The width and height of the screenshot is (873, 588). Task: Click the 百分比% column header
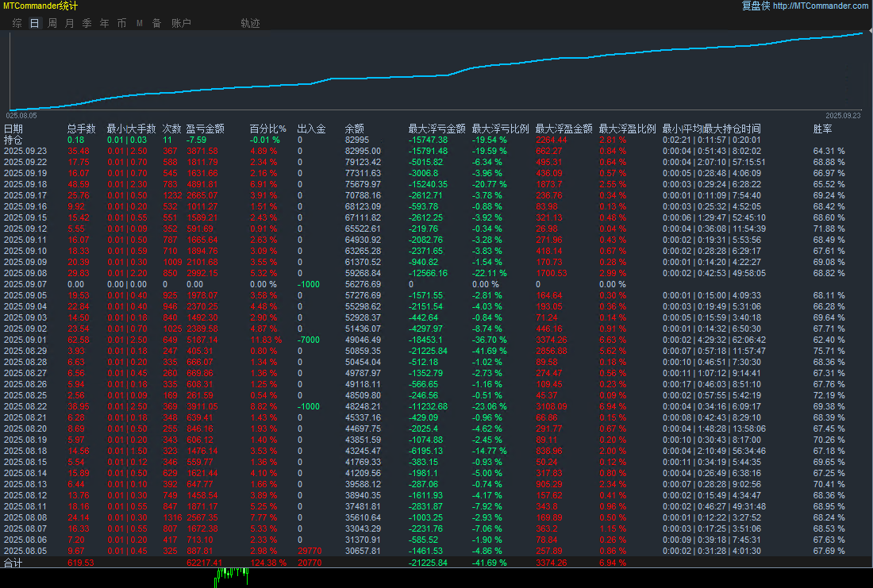[267, 129]
